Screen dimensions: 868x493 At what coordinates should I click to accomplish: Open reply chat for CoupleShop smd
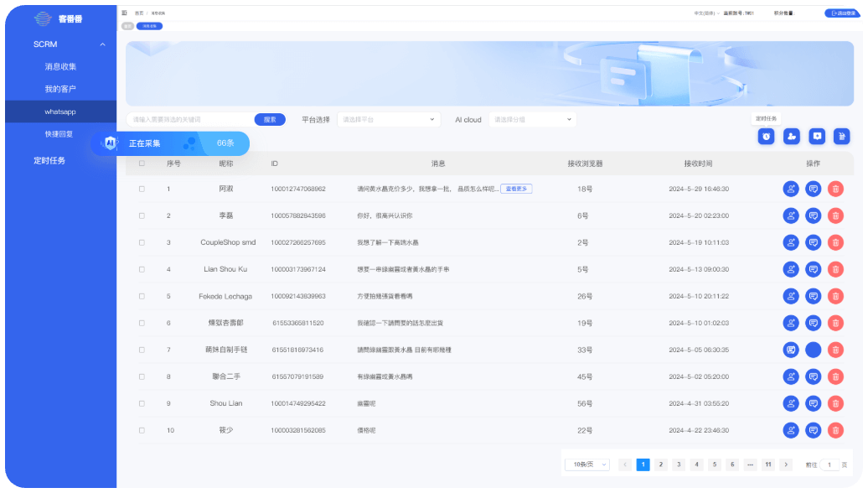tap(813, 242)
